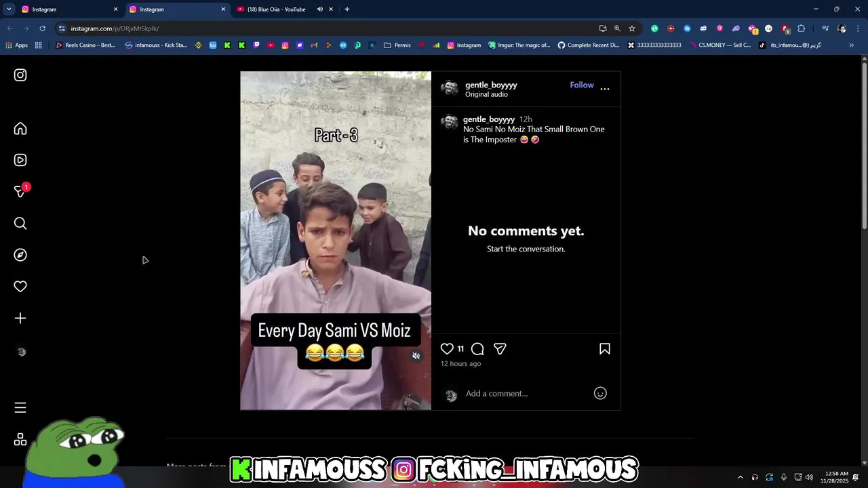The height and width of the screenshot is (488, 868).
Task: Open Messages with the unread badge
Action: coord(20,191)
